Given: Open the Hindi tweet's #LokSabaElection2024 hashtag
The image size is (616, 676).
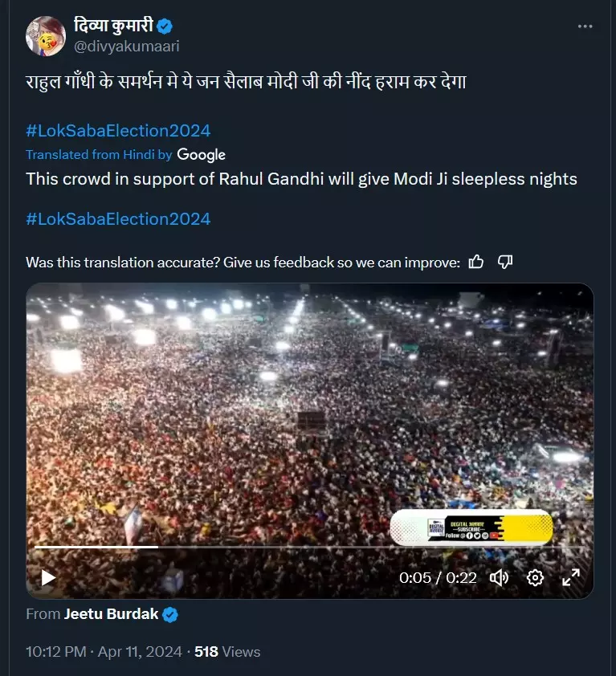Looking at the screenshot, I should click(118, 131).
